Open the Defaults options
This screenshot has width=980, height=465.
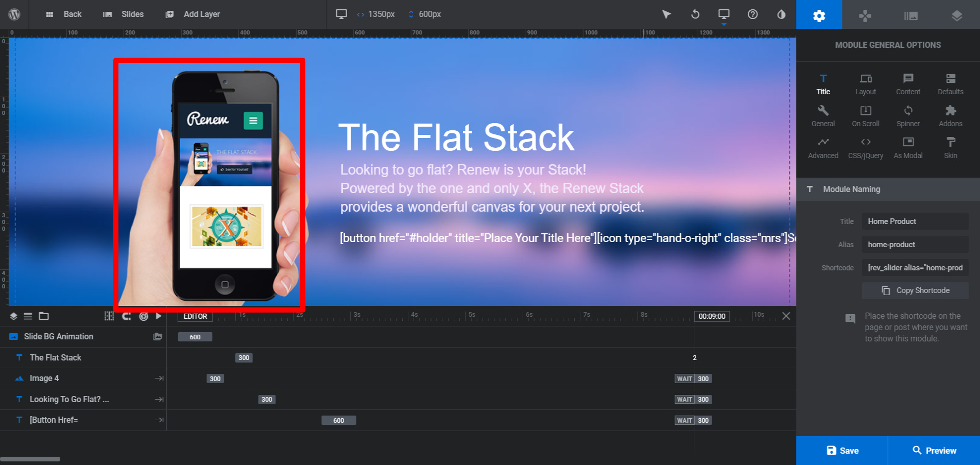(x=951, y=84)
